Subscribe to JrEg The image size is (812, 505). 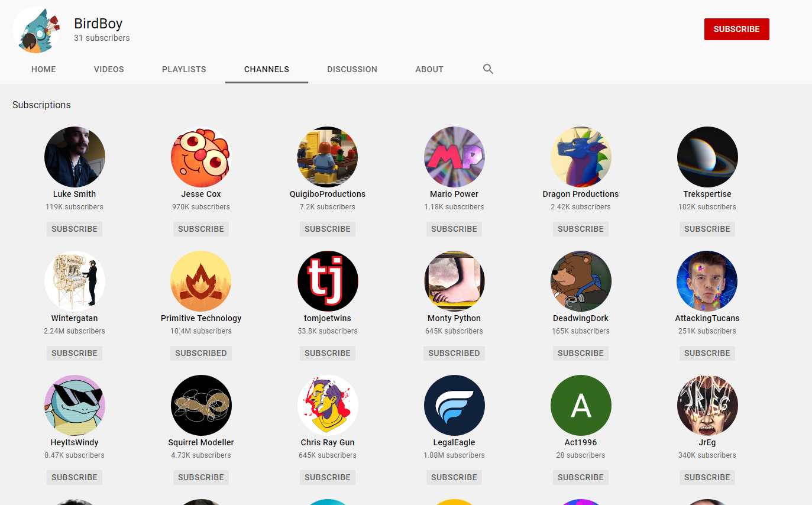pyautogui.click(x=707, y=477)
